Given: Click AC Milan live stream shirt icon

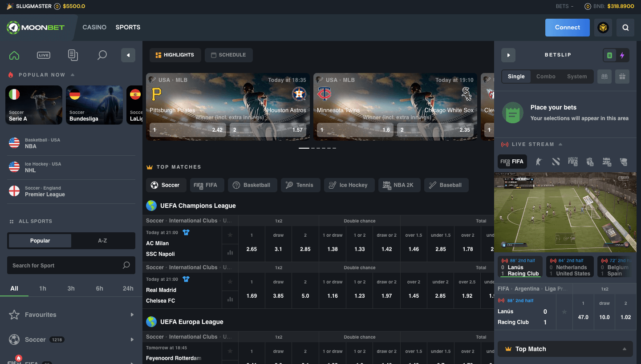Looking at the screenshot, I should (x=186, y=232).
